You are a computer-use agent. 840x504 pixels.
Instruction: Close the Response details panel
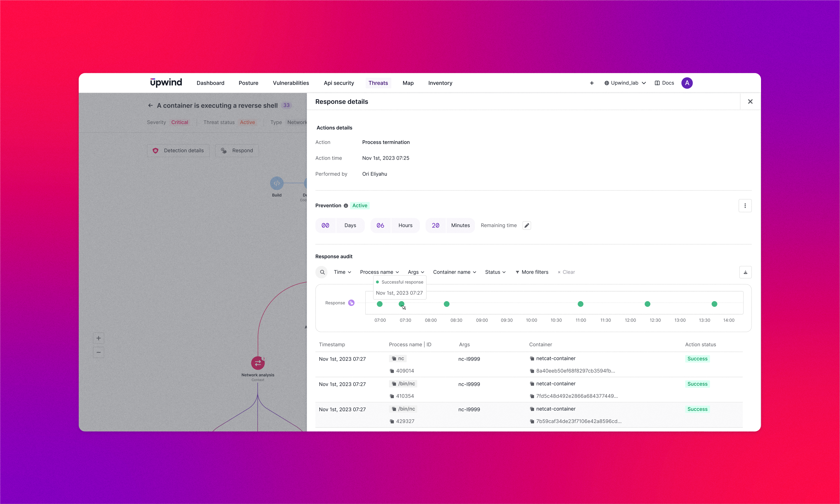coord(750,102)
